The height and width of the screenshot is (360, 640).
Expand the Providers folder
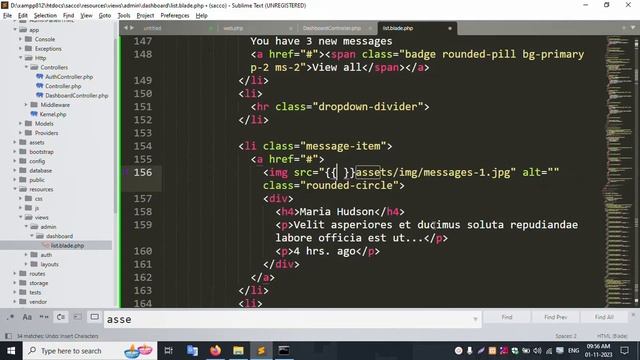click(20, 133)
